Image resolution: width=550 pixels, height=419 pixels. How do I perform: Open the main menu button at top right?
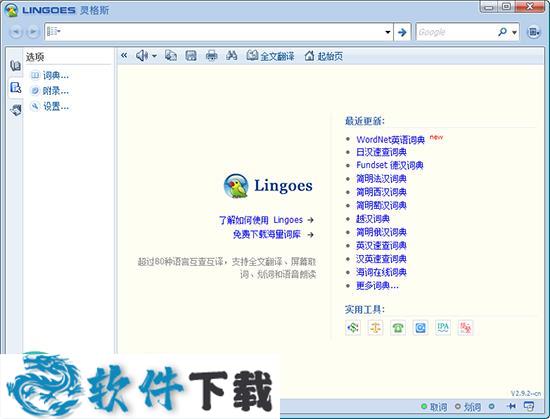point(534,32)
